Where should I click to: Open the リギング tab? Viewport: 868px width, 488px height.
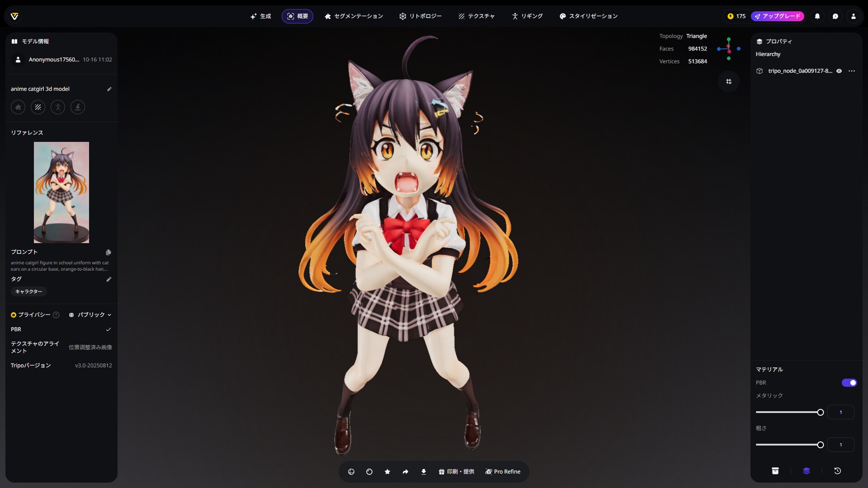(x=527, y=16)
